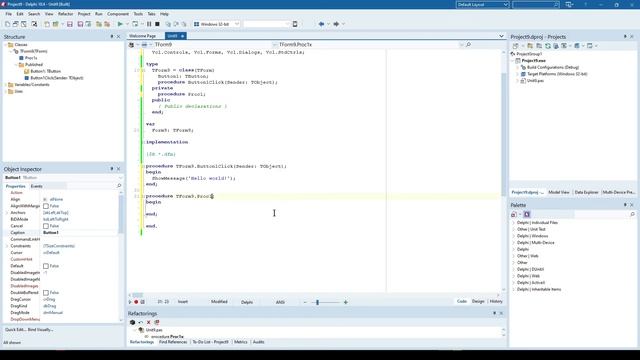Click the Caption value field Button1
The height and width of the screenshot is (360, 640).
tap(80, 233)
